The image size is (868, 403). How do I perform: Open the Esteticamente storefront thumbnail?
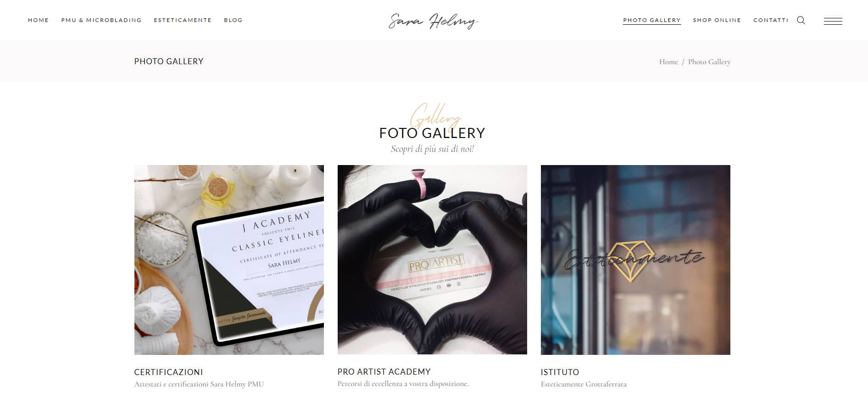(635, 260)
